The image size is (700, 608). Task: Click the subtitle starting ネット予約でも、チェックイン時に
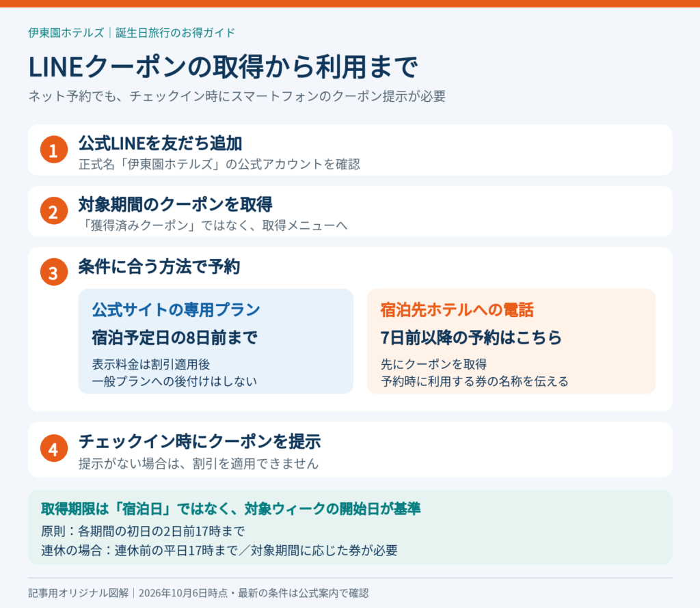tap(237, 96)
